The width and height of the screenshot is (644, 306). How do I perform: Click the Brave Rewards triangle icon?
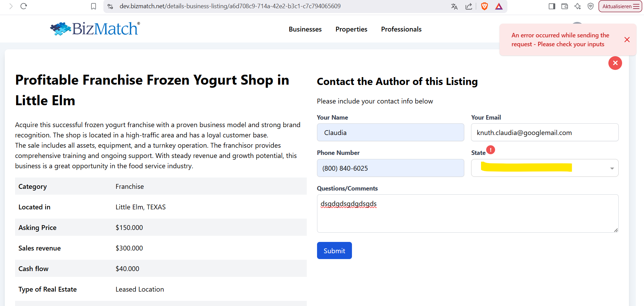tap(499, 6)
